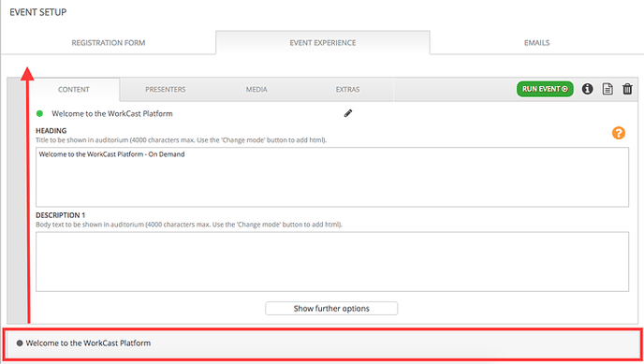Open the orange question mark help icon
The image size is (644, 364).
pos(619,133)
